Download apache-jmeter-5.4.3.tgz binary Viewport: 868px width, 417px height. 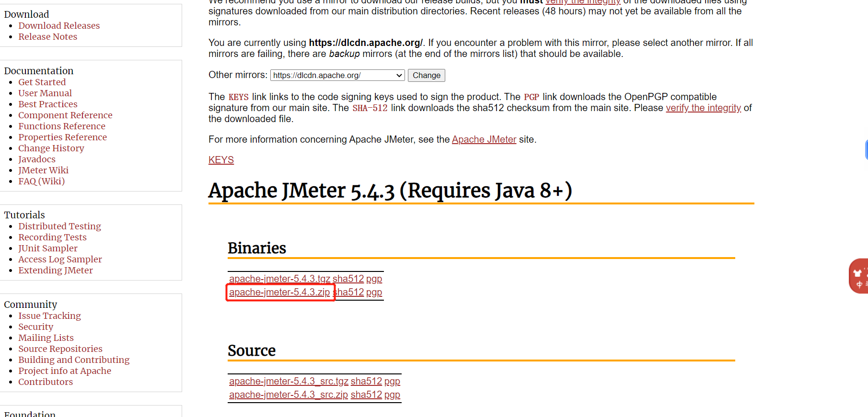click(279, 279)
